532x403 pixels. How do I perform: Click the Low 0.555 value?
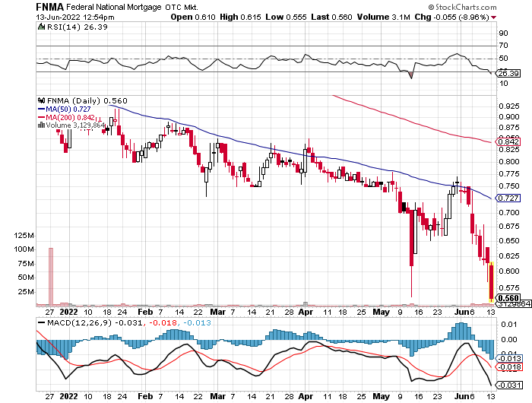coord(286,17)
